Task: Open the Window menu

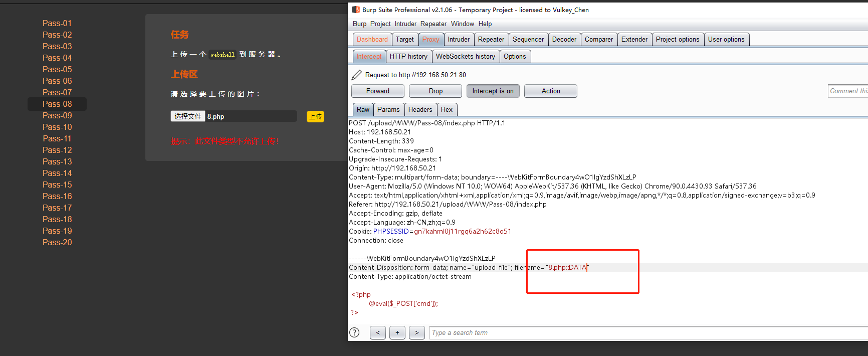Action: (463, 24)
